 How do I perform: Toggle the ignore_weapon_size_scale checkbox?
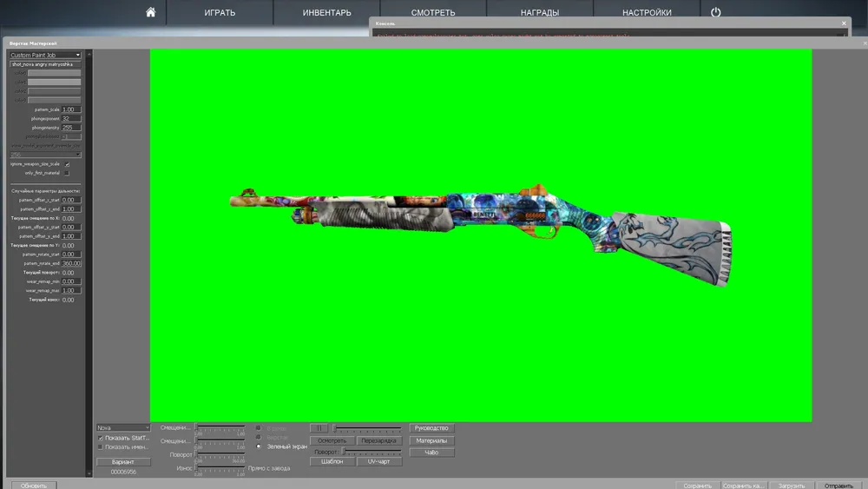[67, 163]
